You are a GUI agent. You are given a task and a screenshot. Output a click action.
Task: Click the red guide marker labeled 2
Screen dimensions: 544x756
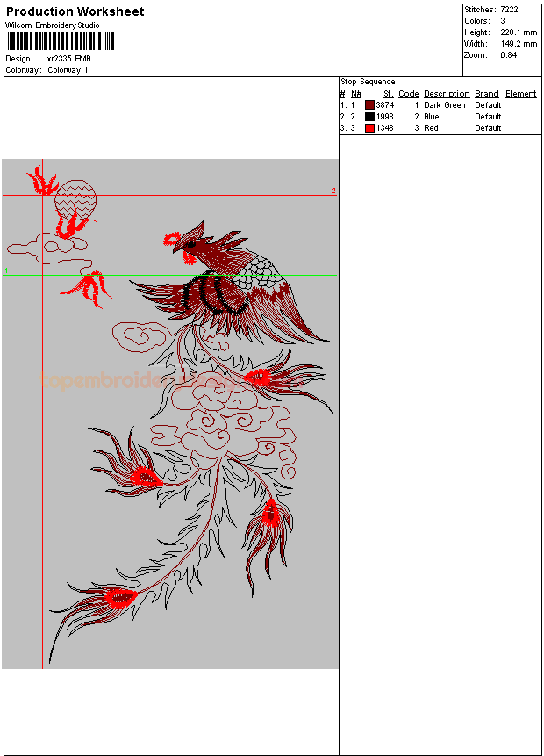(x=333, y=191)
